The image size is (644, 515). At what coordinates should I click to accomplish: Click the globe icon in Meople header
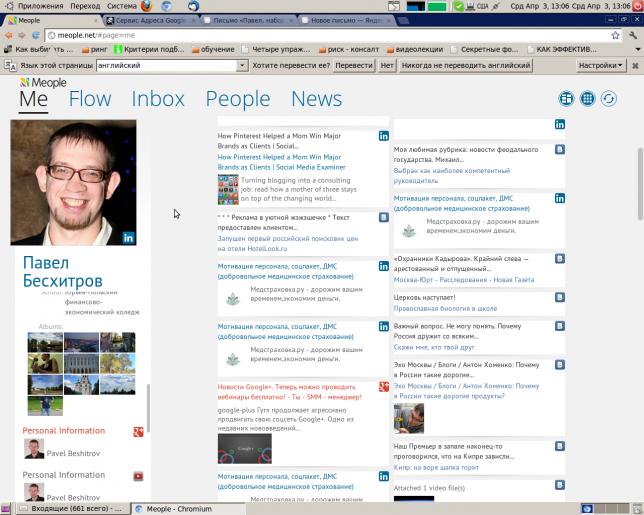[x=587, y=99]
